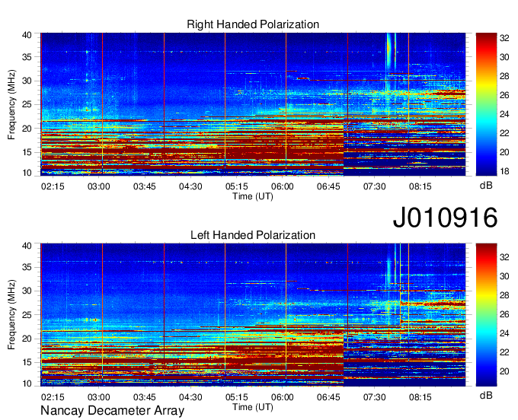Click the 32 value on the top color bar

tap(504, 38)
